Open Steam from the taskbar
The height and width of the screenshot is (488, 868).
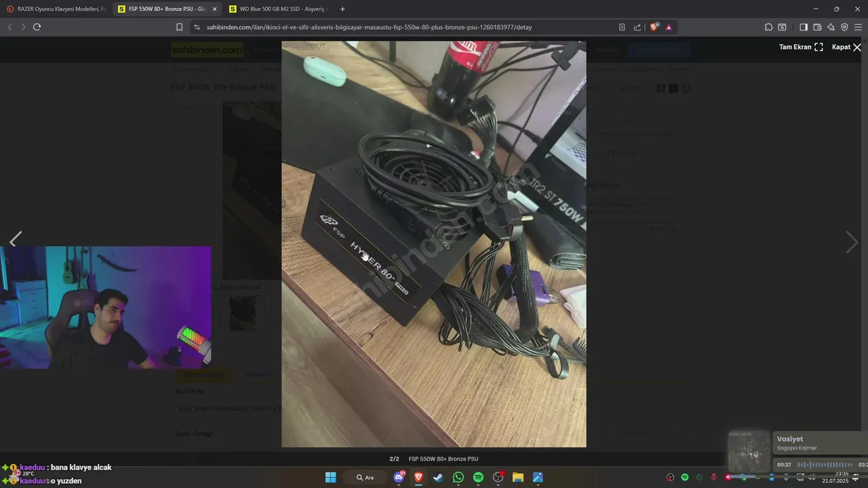[438, 477]
